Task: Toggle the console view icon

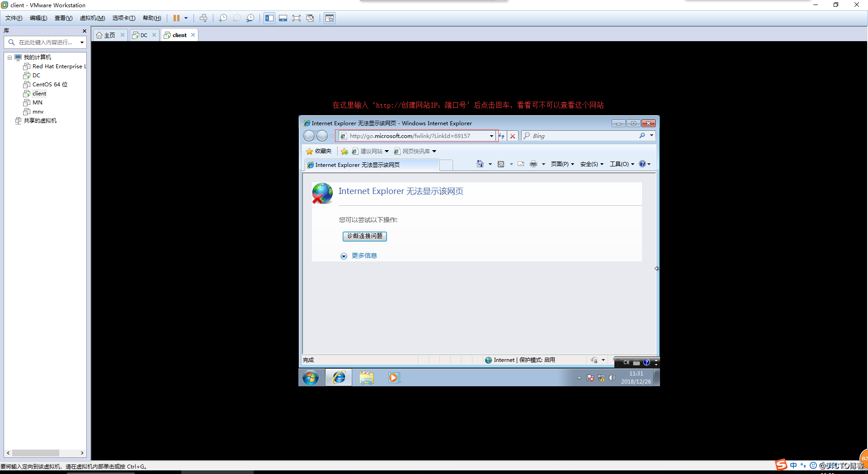Action: [330, 18]
